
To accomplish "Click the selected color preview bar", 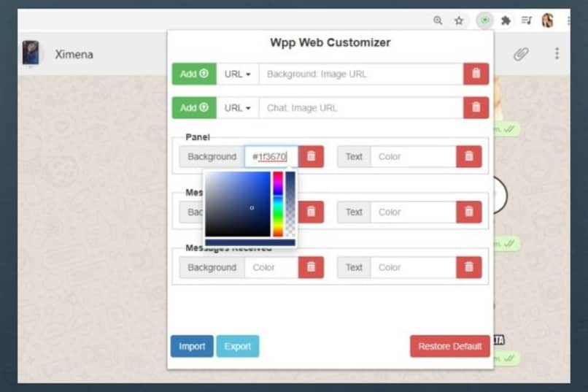I will tap(250, 242).
